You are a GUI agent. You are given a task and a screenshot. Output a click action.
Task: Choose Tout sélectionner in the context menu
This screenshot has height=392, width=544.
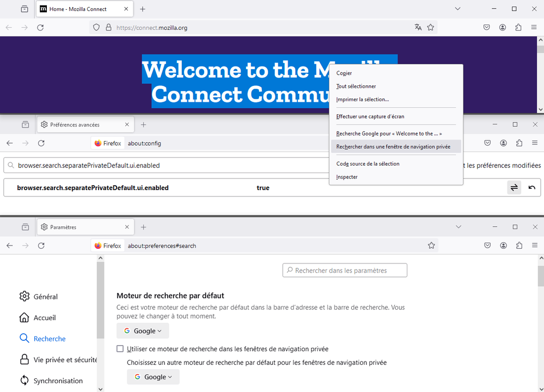396,87
